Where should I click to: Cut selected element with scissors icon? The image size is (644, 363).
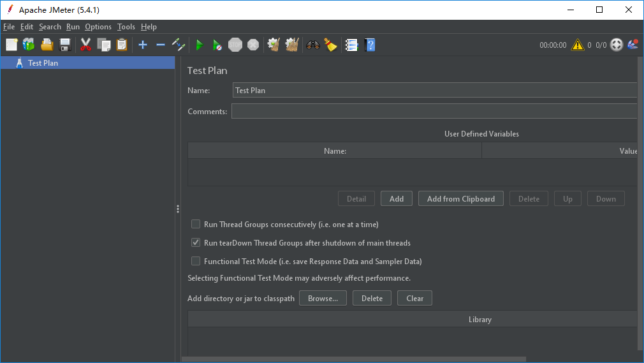click(x=85, y=45)
